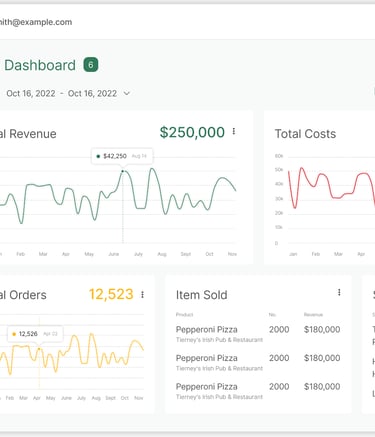Open the Item Sold three-dot menu
This screenshot has height=437, width=375.
[x=339, y=292]
